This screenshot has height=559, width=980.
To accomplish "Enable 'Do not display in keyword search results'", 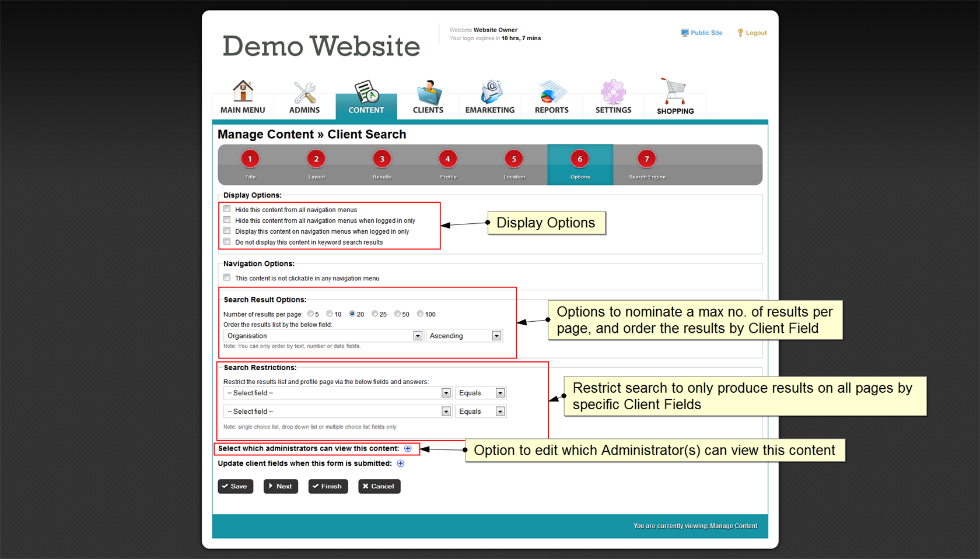I will [228, 242].
